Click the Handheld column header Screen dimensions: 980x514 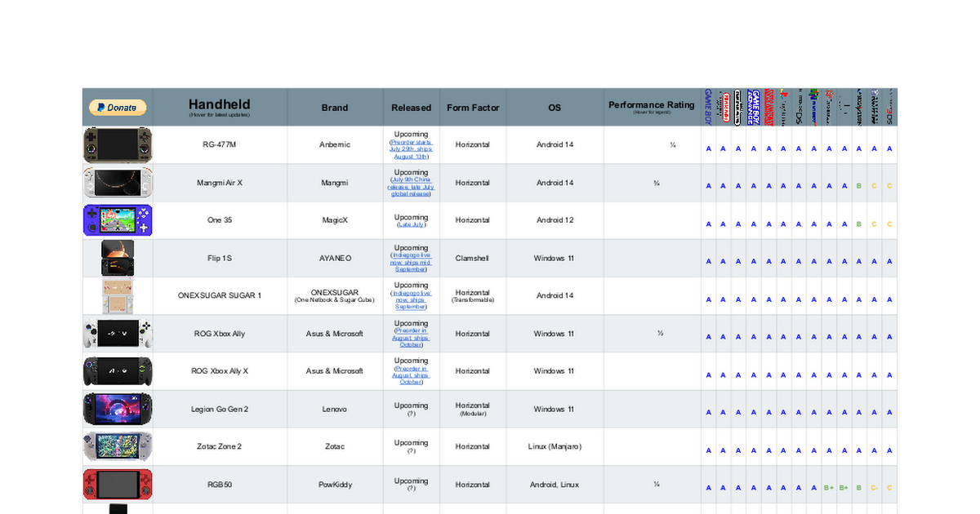click(x=220, y=107)
